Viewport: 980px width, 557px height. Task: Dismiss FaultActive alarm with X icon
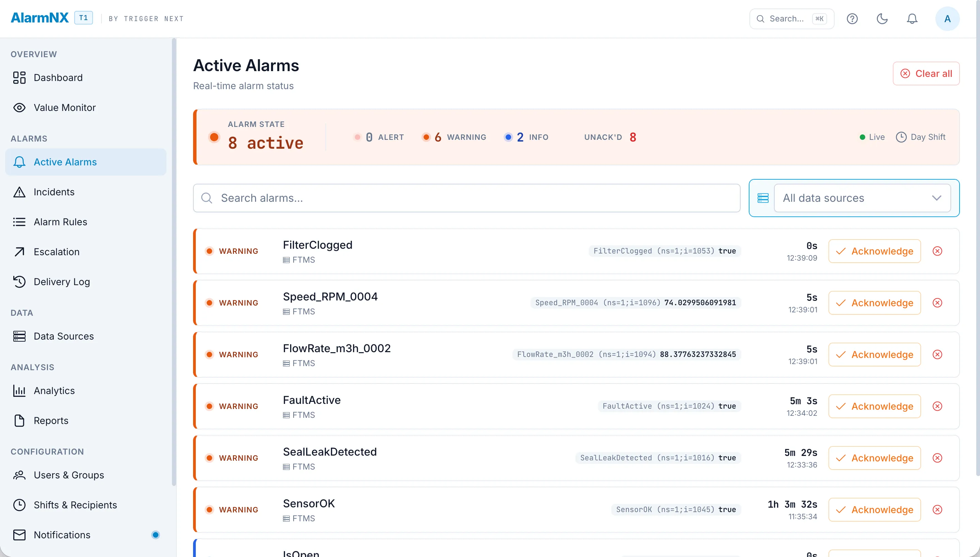[x=937, y=406]
